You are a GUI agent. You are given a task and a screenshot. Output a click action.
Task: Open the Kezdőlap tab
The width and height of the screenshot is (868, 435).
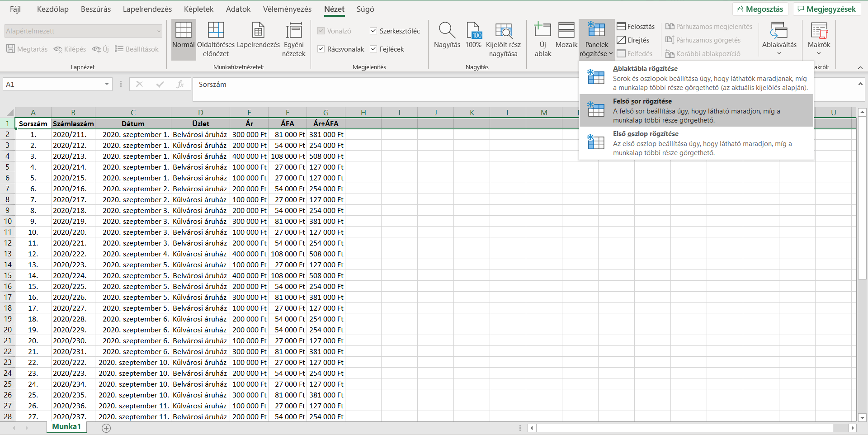53,9
